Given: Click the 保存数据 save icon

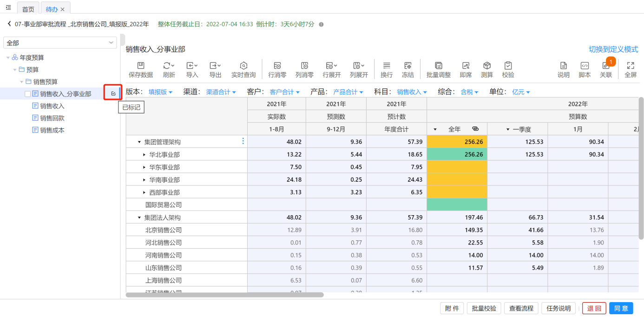Looking at the screenshot, I should coord(141,66).
